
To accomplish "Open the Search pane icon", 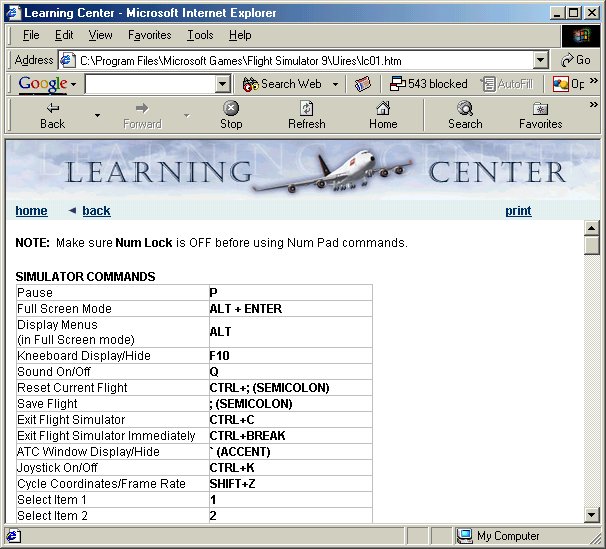I will (464, 107).
